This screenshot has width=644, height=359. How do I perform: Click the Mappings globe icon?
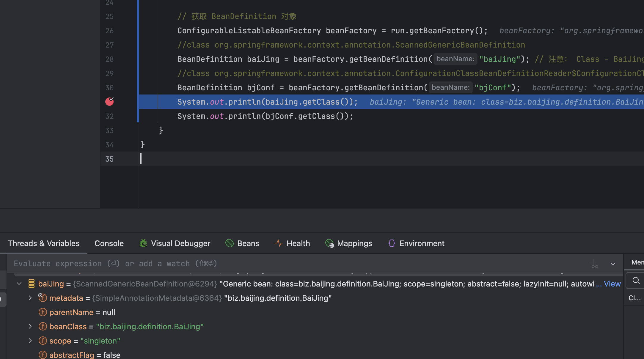pyautogui.click(x=329, y=244)
